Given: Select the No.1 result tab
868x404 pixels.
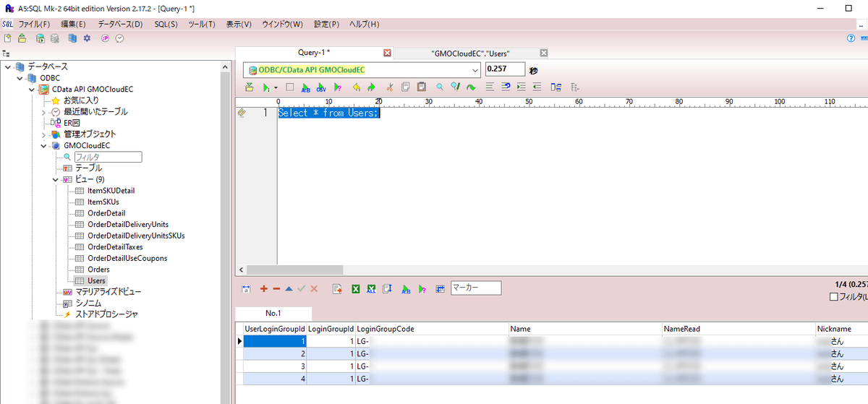Looking at the screenshot, I should (273, 314).
